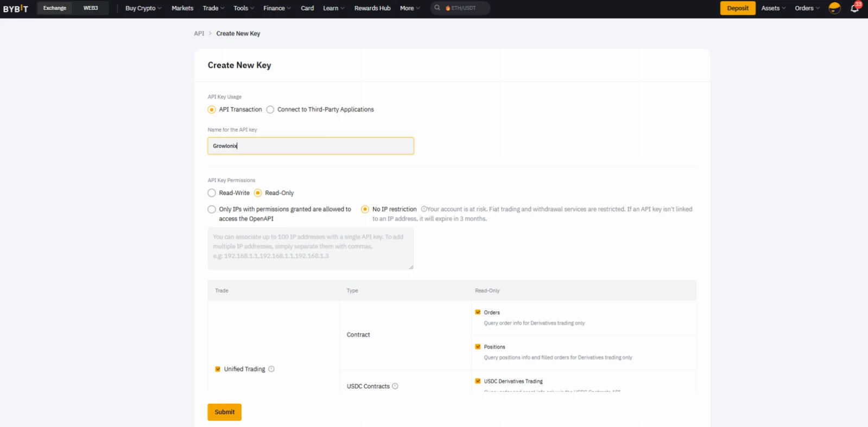Screen dimensions: 868x427
Task: Select Only IPs with permissions option
Action: point(212,209)
